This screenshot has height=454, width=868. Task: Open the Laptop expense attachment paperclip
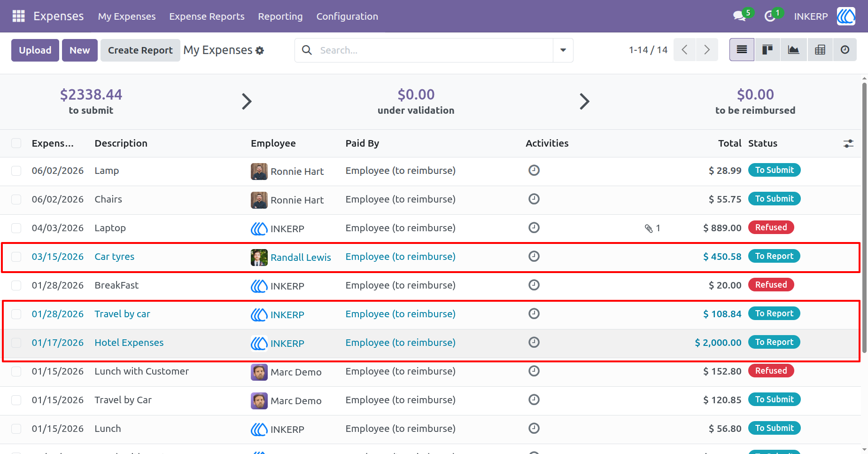pyautogui.click(x=649, y=228)
